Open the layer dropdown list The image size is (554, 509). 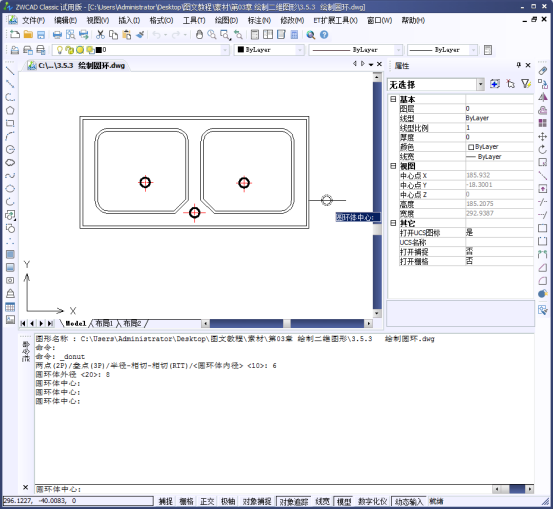[x=141, y=50]
